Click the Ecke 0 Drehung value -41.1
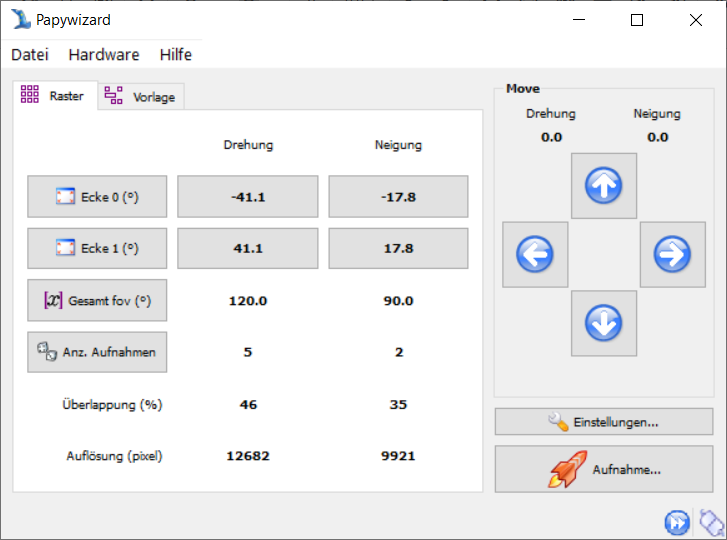The height and width of the screenshot is (540, 727). (x=248, y=197)
